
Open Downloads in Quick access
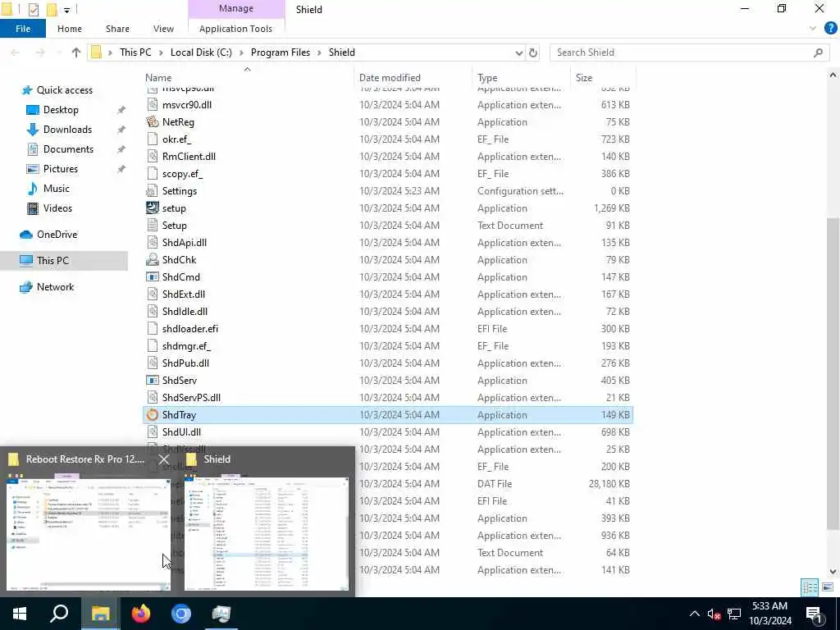click(x=67, y=130)
